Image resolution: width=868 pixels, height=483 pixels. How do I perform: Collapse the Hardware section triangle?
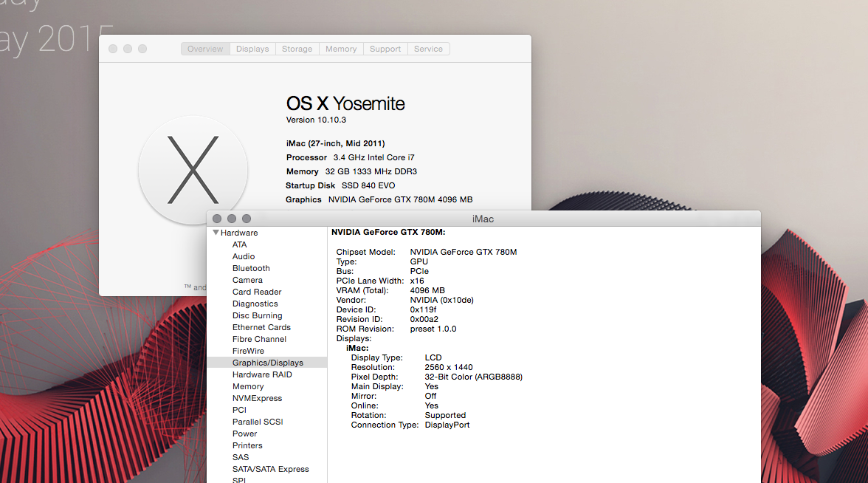point(216,233)
